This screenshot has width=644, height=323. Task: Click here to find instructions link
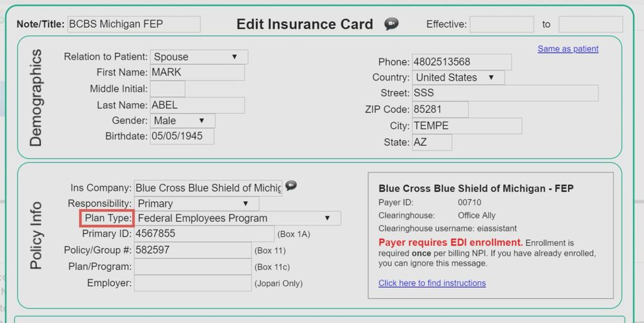[x=432, y=283]
